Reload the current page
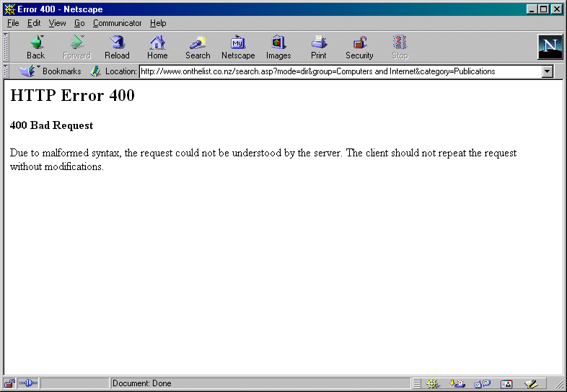 [117, 47]
